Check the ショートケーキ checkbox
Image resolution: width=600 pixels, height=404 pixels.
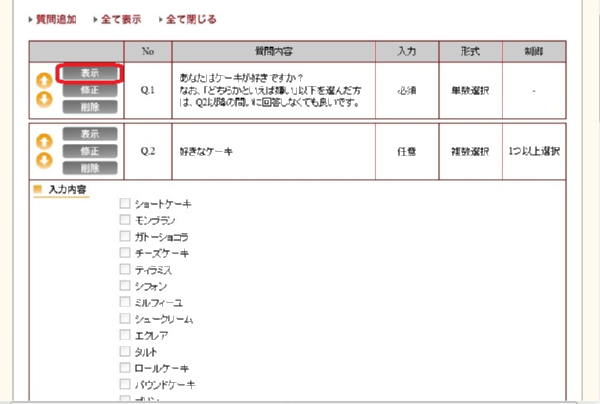click(x=125, y=204)
